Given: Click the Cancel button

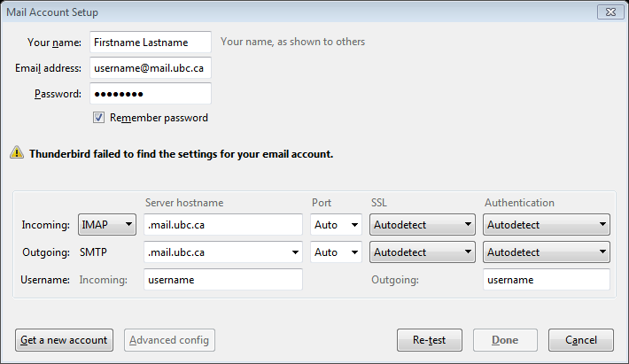Looking at the screenshot, I should click(581, 339).
